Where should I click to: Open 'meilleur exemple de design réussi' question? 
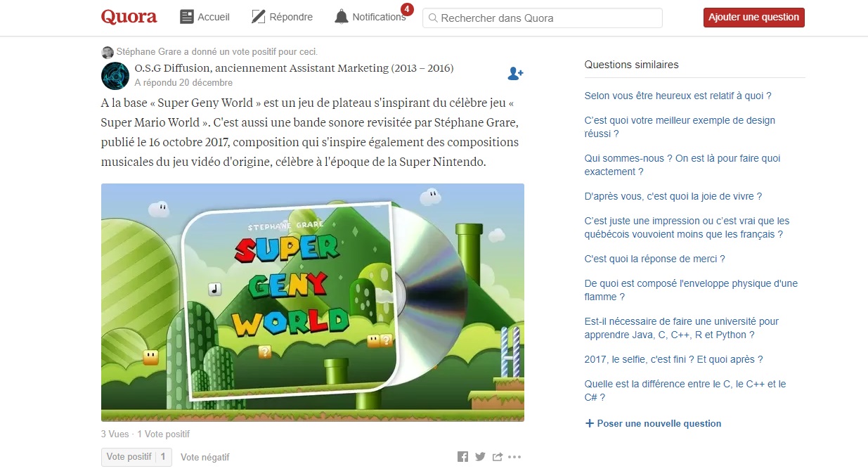[680, 127]
